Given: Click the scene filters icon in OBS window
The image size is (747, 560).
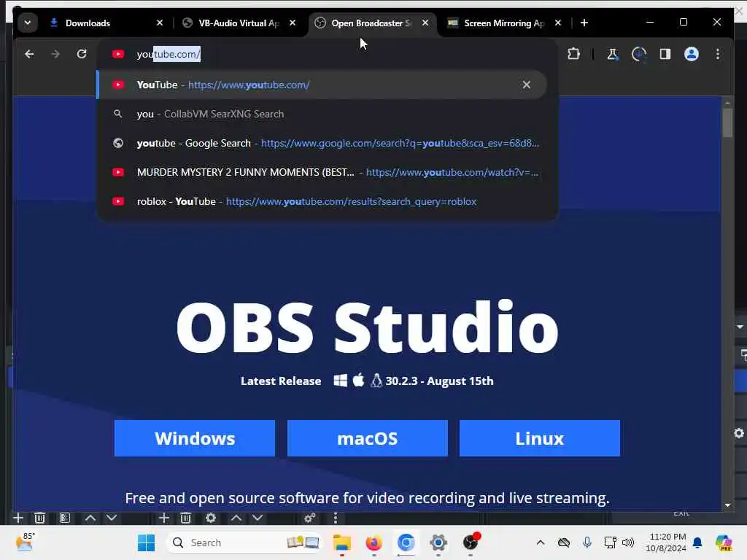Looking at the screenshot, I should click(65, 518).
